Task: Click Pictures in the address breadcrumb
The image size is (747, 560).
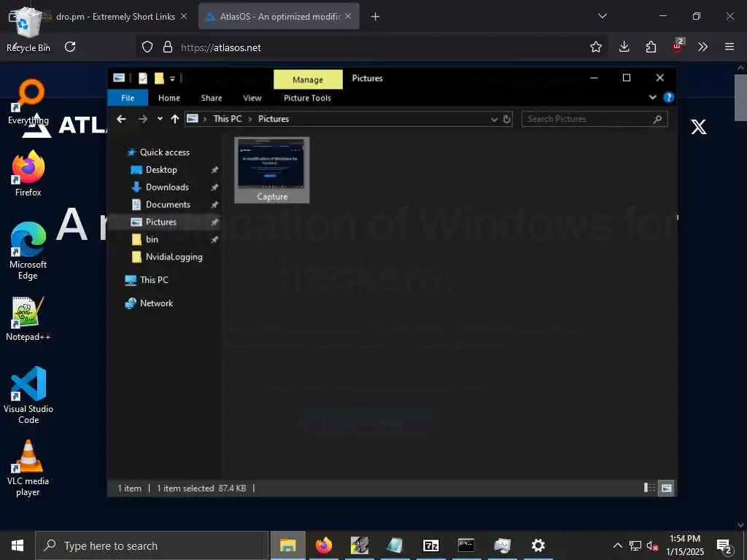Action: pos(274,119)
